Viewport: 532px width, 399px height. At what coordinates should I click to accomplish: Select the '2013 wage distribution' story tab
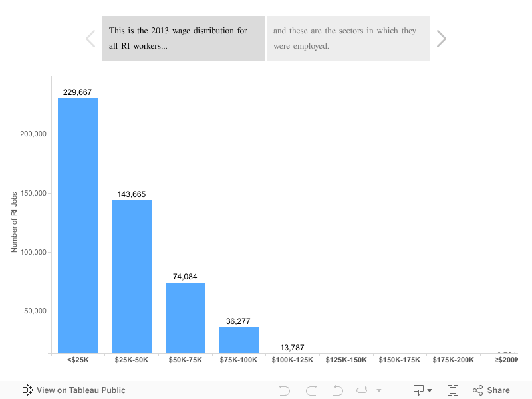tap(184, 39)
